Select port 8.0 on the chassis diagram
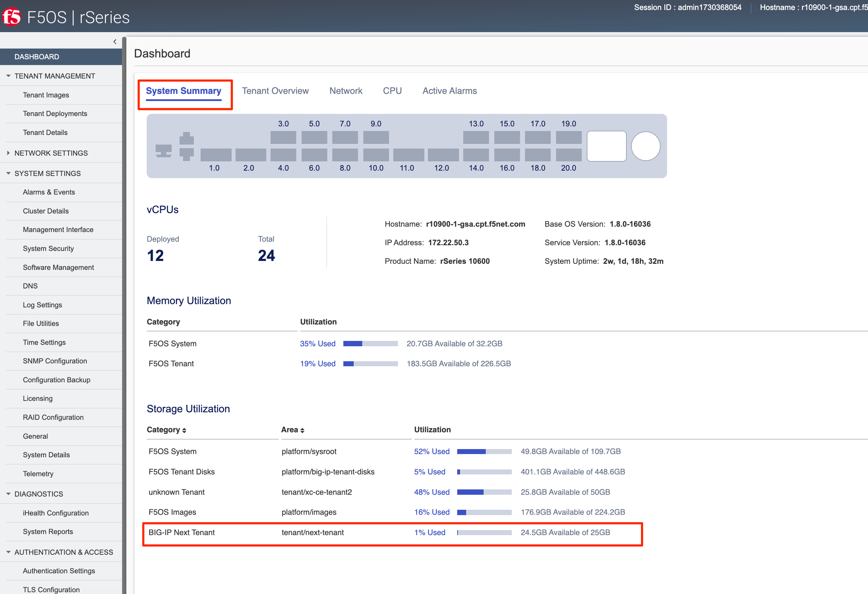The image size is (868, 594). coord(345,155)
